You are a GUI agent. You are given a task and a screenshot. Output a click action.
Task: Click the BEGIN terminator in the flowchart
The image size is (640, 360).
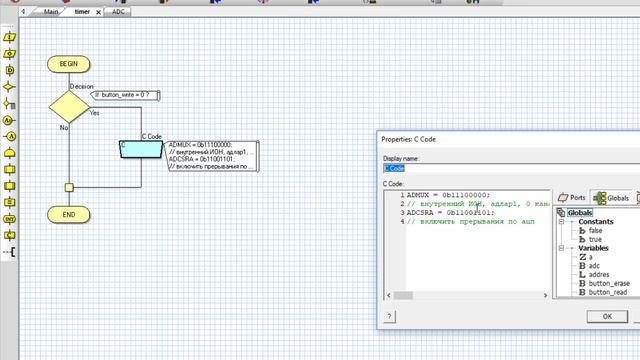(69, 64)
